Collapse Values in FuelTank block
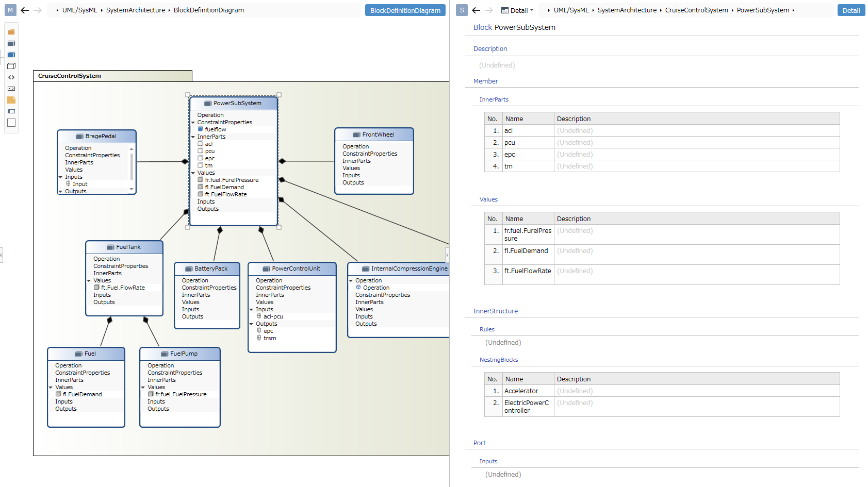This screenshot has width=868, height=487. (89, 281)
